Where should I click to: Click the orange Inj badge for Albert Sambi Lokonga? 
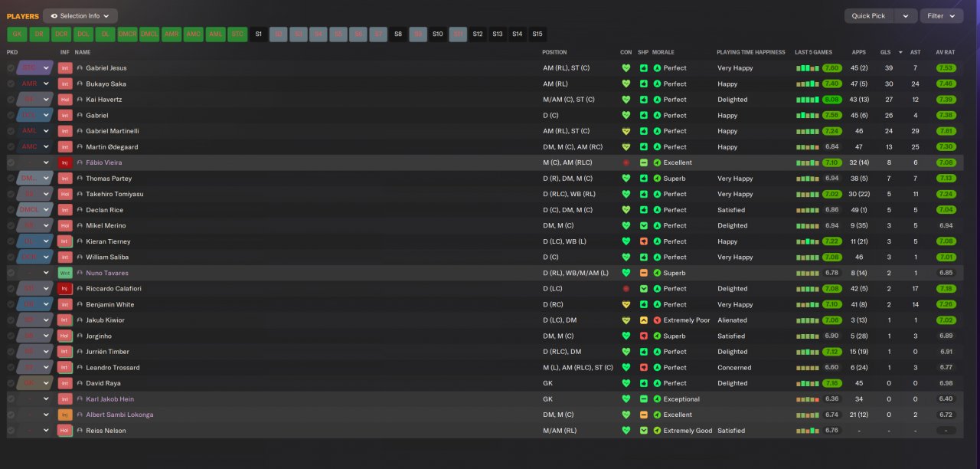[x=65, y=415]
